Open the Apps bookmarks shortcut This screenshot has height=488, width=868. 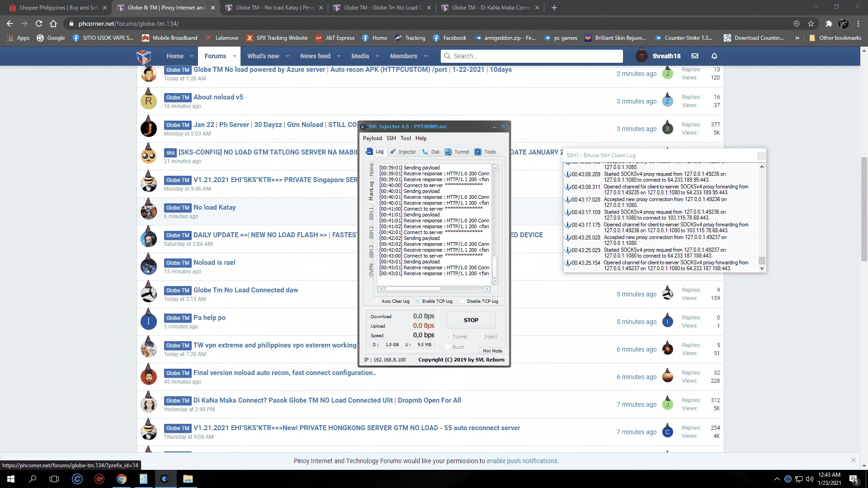[x=18, y=38]
